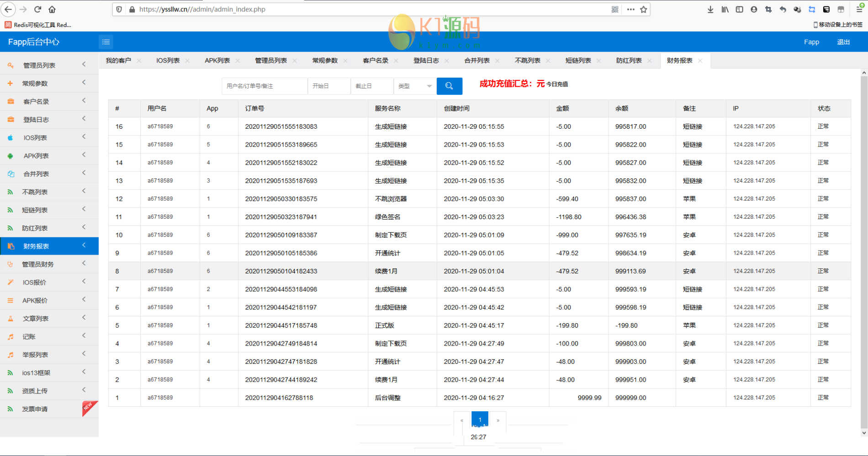
Task: Click the Apple icon beside IOS列表
Action: 11,138
